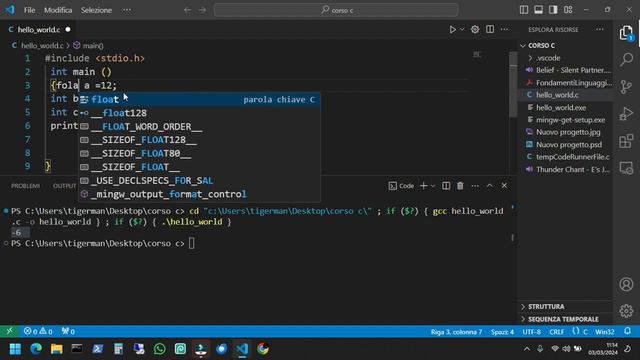Expand the SEQUENZA TEMPORALE section
Screen dimensions: 640x360
(565, 319)
